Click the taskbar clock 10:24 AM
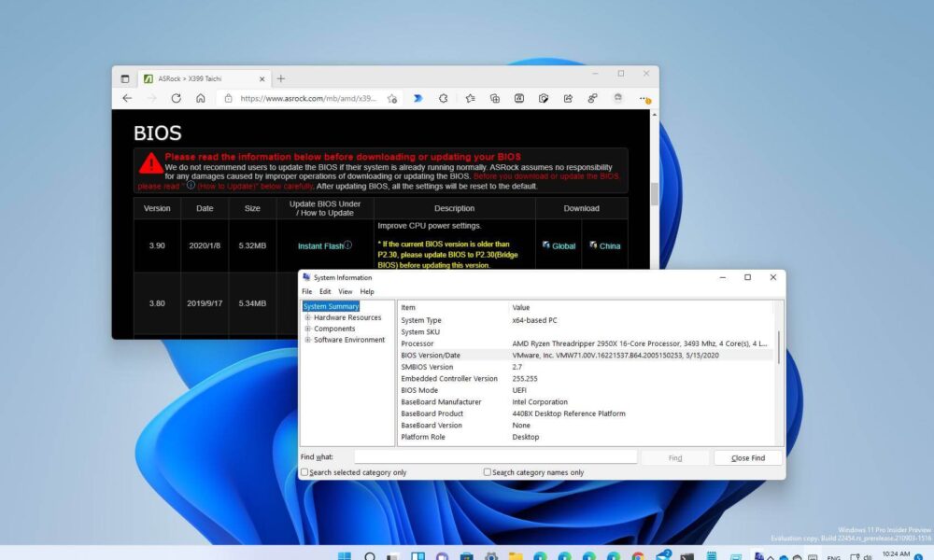The image size is (934, 560). [x=896, y=555]
